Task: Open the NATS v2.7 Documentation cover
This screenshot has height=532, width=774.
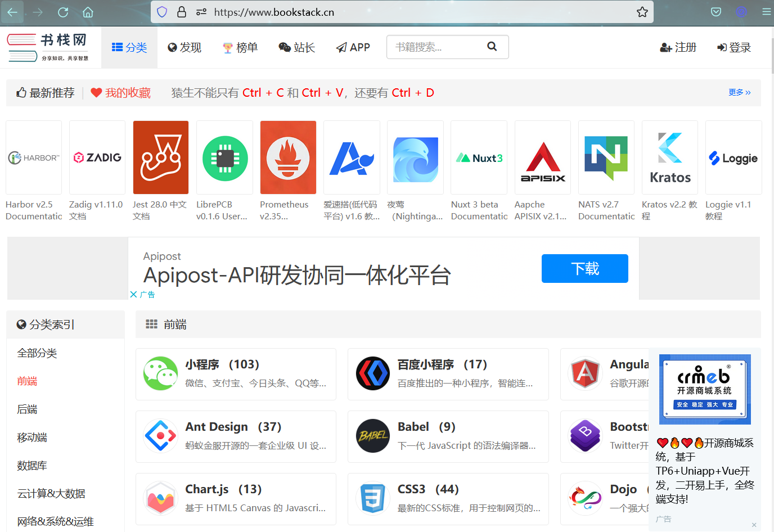Action: pos(606,157)
